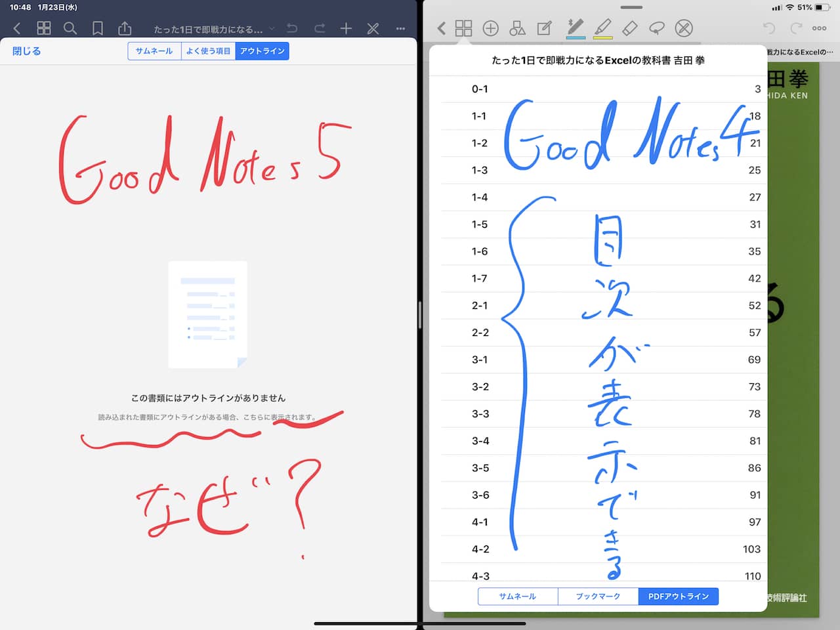Add a page with plus icon in GoodNotes 5
Image resolution: width=840 pixels, height=630 pixels.
click(346, 28)
